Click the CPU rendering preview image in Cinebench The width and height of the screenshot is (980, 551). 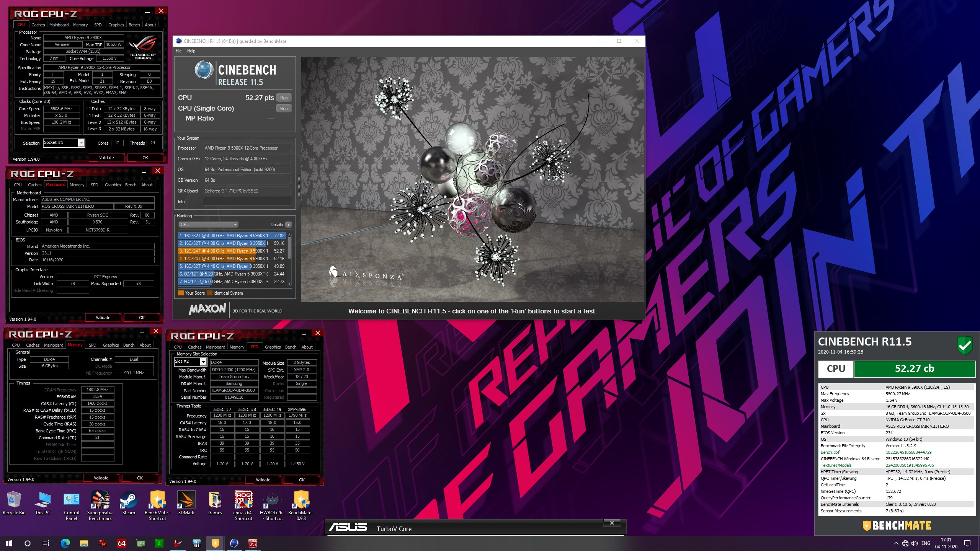tap(473, 179)
